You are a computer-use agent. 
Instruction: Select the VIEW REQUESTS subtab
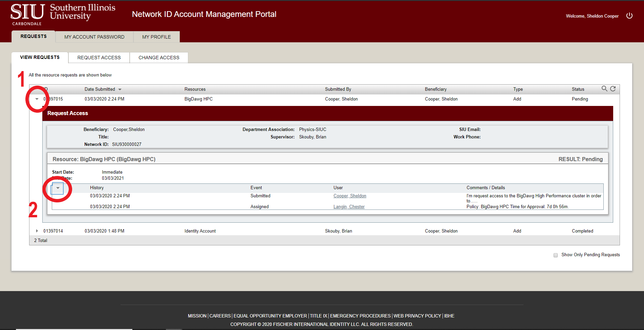pos(40,57)
